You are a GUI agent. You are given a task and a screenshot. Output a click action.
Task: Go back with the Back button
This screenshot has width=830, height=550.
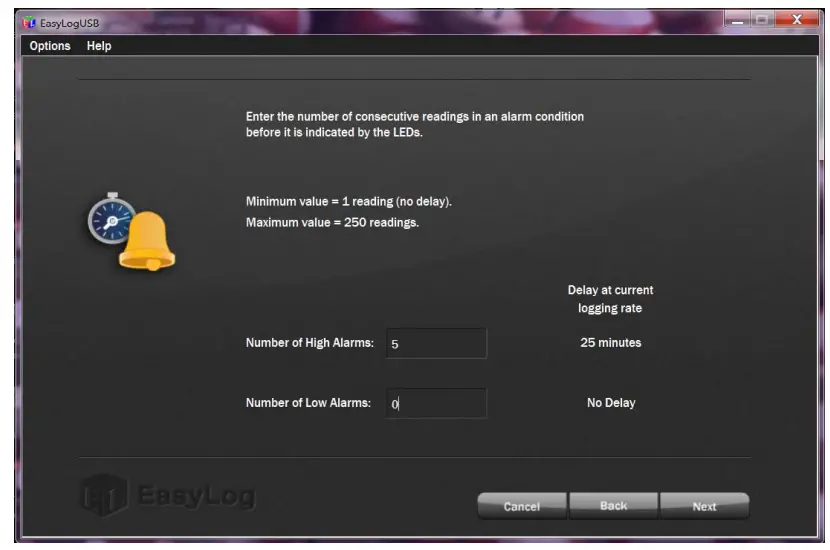[614, 506]
